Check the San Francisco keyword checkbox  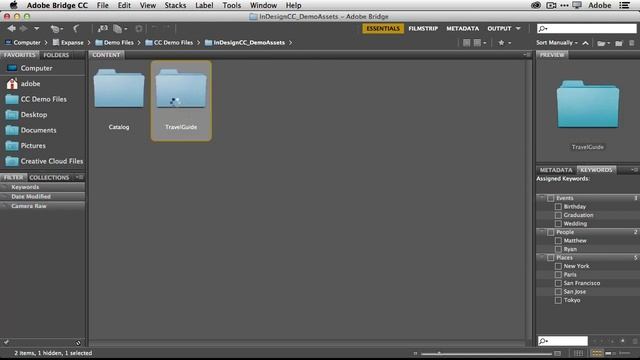click(x=558, y=283)
